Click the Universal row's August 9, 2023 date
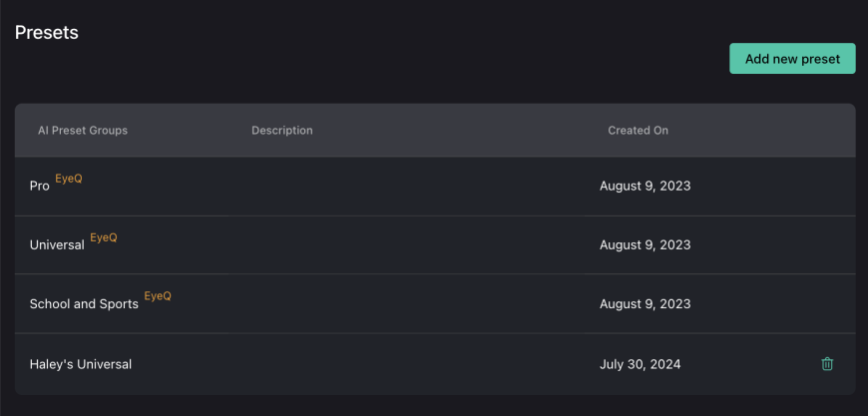This screenshot has height=416, width=868. [x=645, y=244]
